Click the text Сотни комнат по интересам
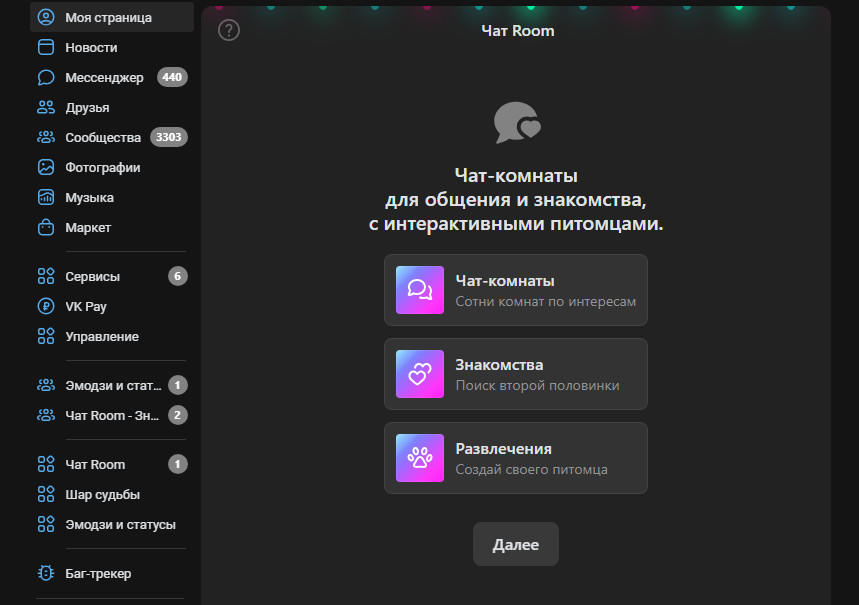Screen dimensions: 859x605 (x=546, y=301)
